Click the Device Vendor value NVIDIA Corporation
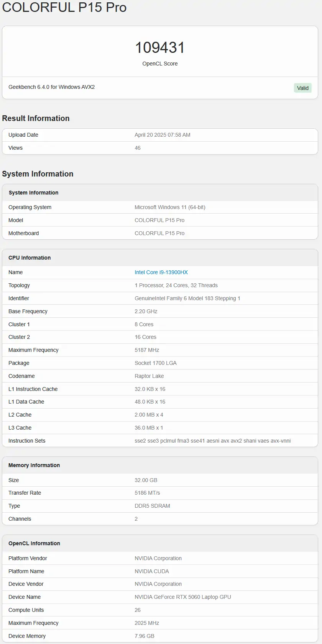Viewport: 322px width, 644px height. (x=158, y=584)
